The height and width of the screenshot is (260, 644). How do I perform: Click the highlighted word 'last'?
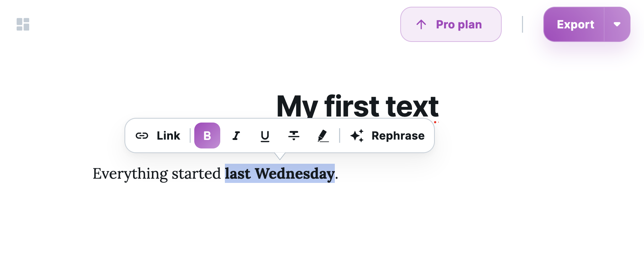(x=238, y=173)
